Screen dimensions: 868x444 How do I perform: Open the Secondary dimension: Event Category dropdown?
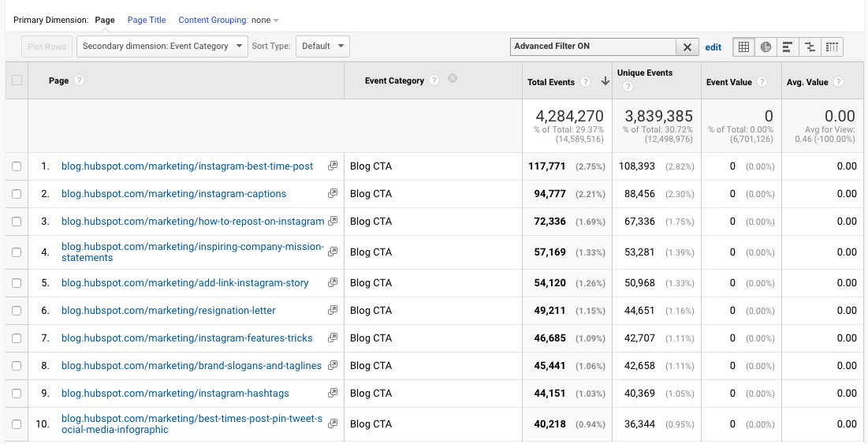(162, 47)
